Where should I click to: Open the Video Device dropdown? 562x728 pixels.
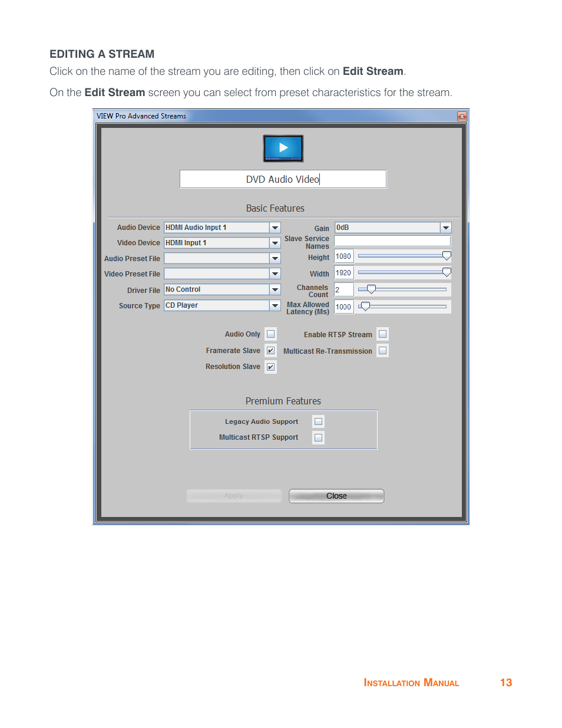coord(275,243)
